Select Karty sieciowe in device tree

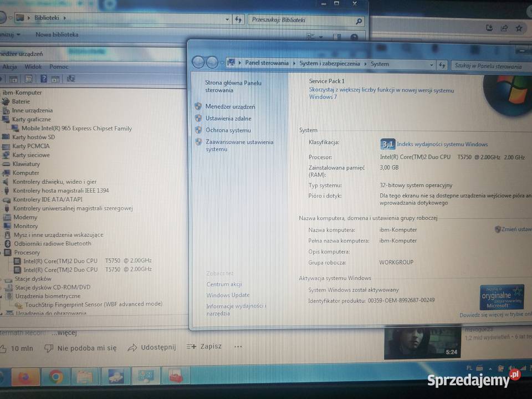pos(31,155)
